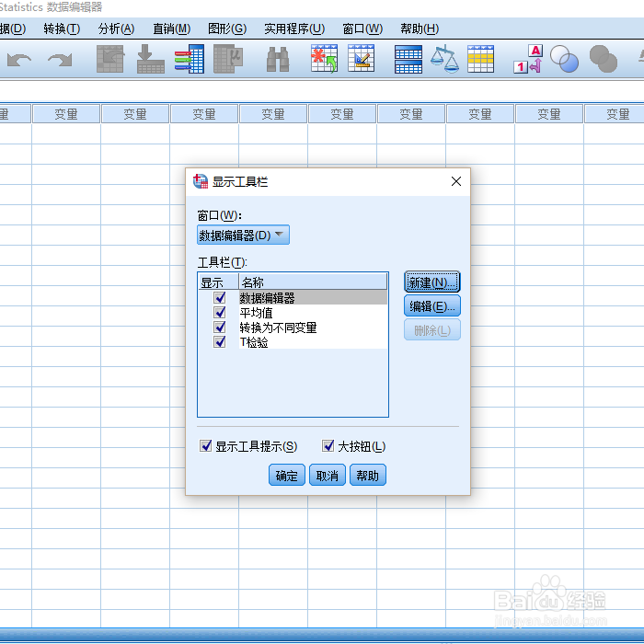The width and height of the screenshot is (644, 644).
Task: Open the Variables info toolbar icon
Action: point(190,59)
